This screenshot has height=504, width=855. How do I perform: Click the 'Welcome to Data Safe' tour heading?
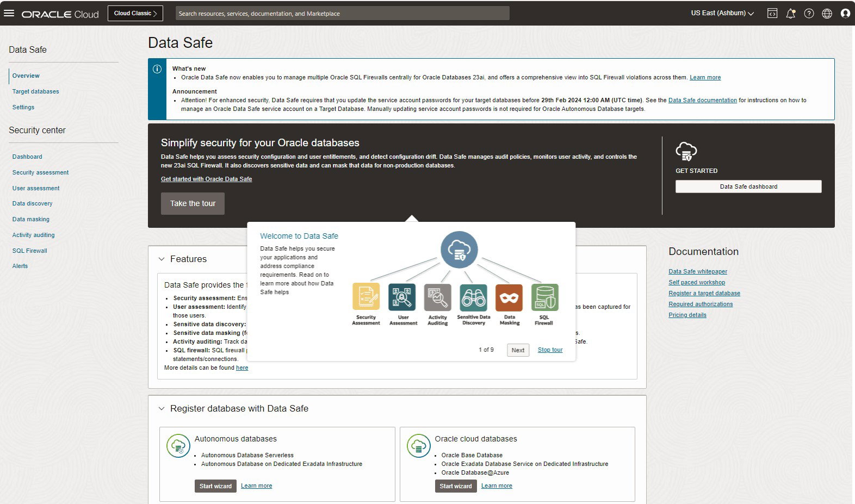[299, 236]
